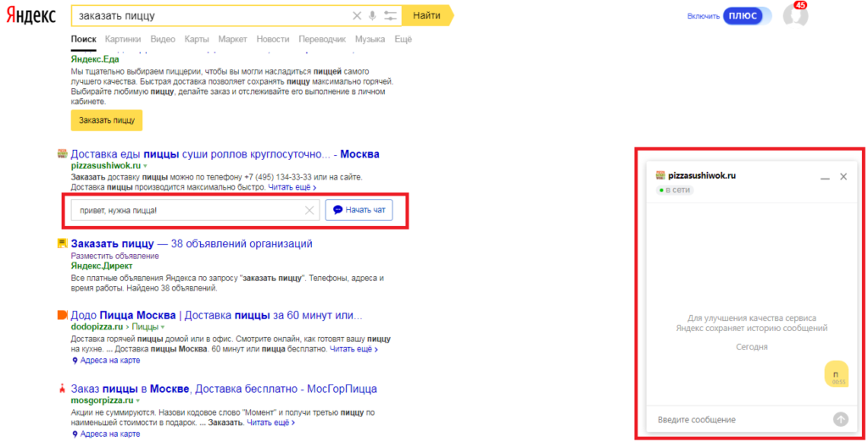Image resolution: width=868 pixels, height=442 pixels.
Task: Minimize the pizzasushiwok.ru chat window
Action: click(825, 177)
